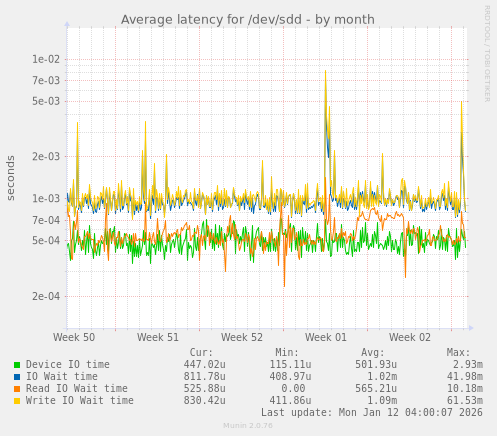Click the 'Avg:' column header
This screenshot has height=436, width=497.
373,352
